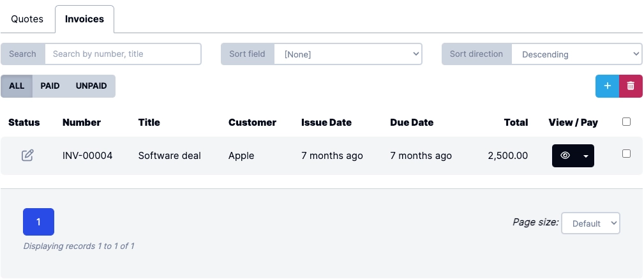Click the blue plus add invoice button

click(607, 86)
